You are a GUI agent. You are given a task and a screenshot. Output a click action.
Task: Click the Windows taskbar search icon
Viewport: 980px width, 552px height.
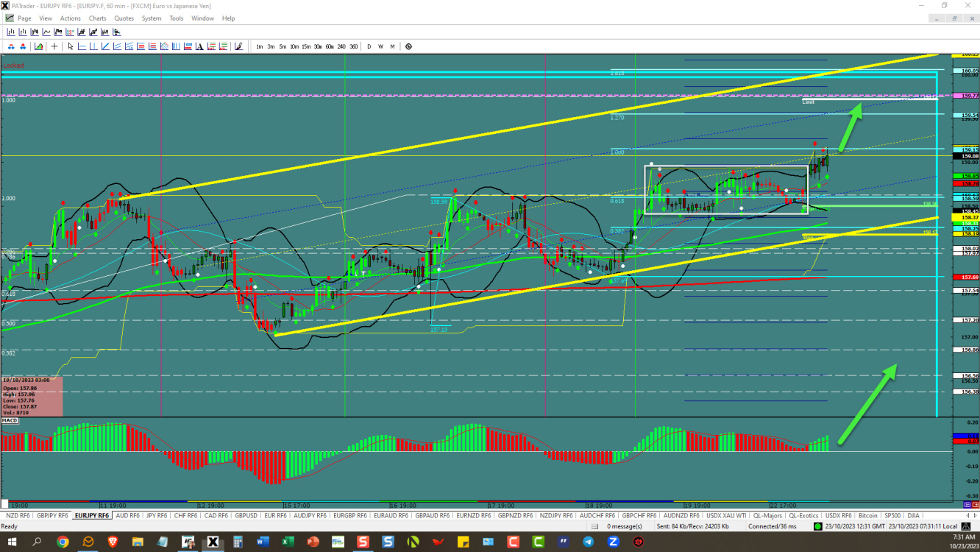click(x=37, y=542)
